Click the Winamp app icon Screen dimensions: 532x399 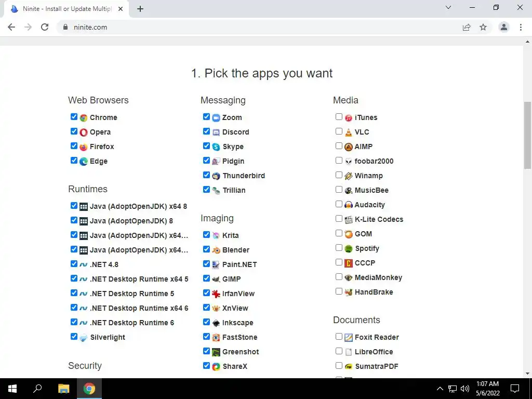pos(349,176)
